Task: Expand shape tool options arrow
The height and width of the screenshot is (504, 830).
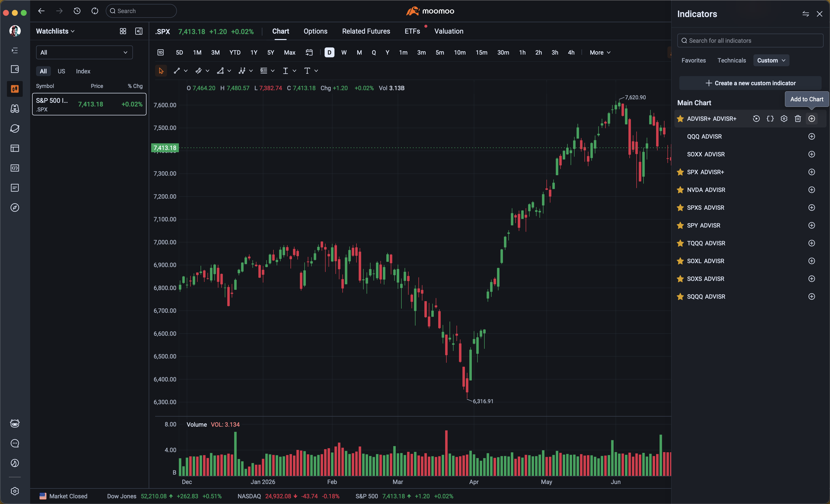Action: coord(229,71)
